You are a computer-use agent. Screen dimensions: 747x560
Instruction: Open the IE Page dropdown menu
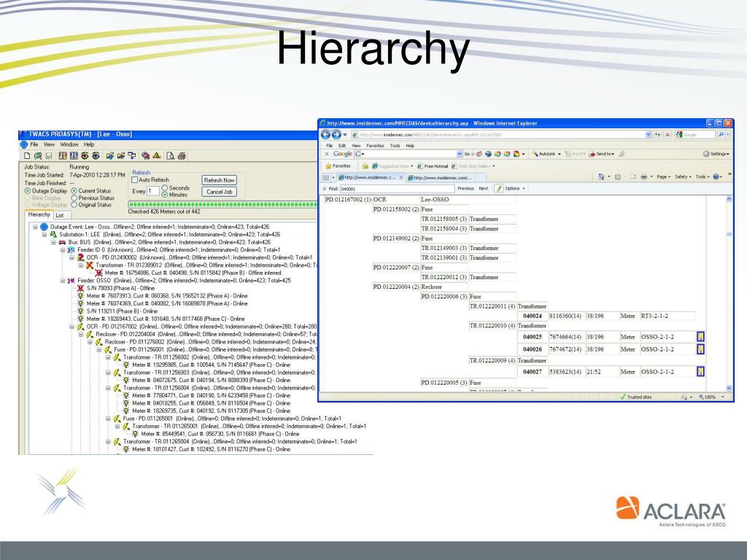664,177
